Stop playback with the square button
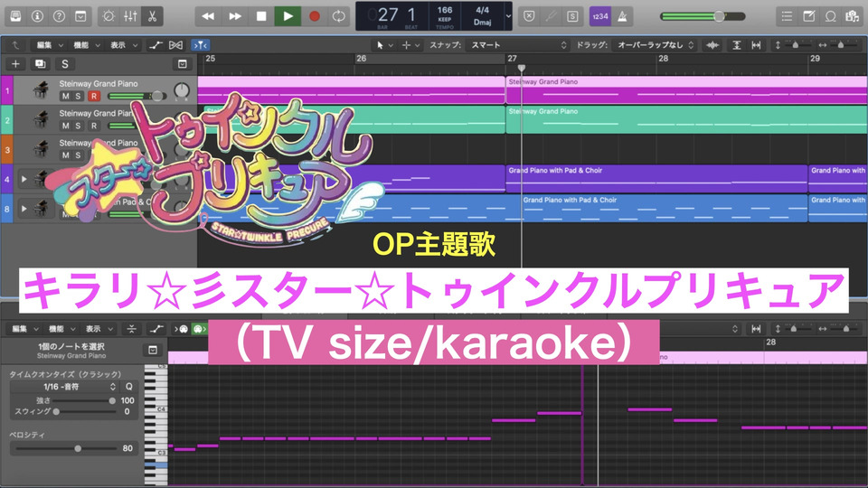The image size is (868, 488). [x=261, y=16]
